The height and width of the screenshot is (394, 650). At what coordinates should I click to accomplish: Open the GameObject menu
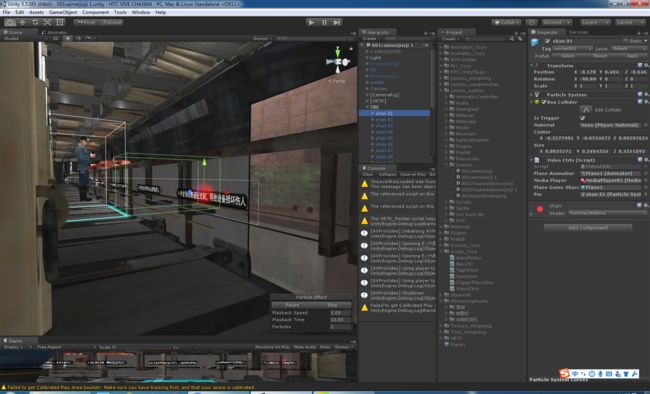[x=63, y=12]
